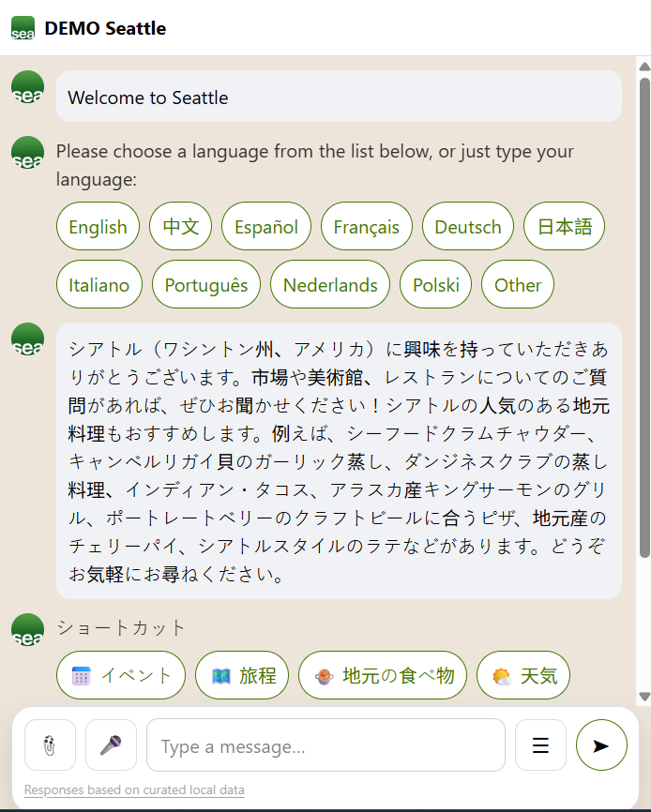Open the curated local data link

point(134,789)
